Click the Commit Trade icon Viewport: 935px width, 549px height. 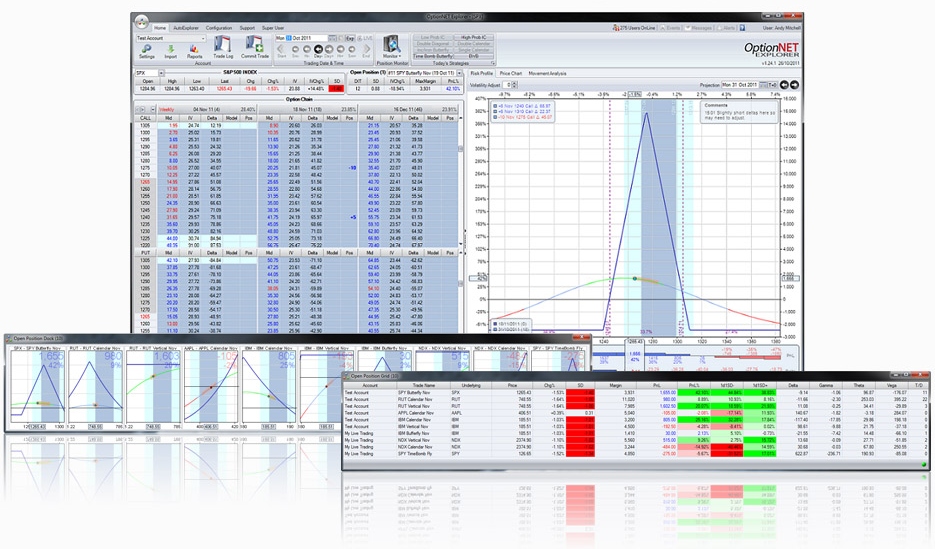pos(255,47)
